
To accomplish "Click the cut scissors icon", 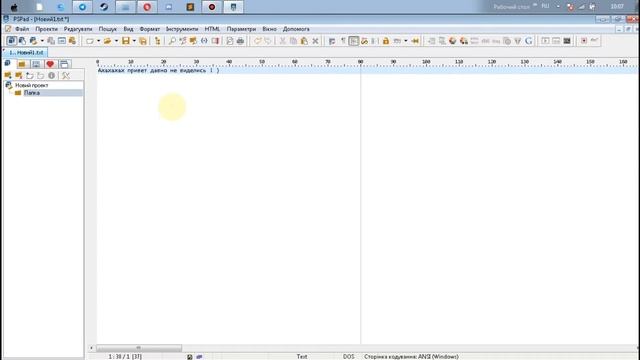I will click(282, 41).
